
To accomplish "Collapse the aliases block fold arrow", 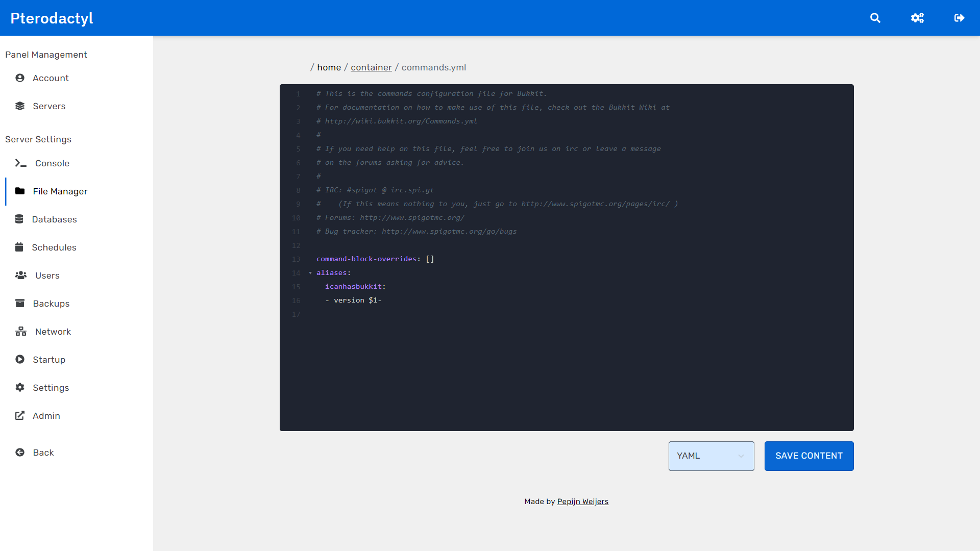I will click(310, 273).
